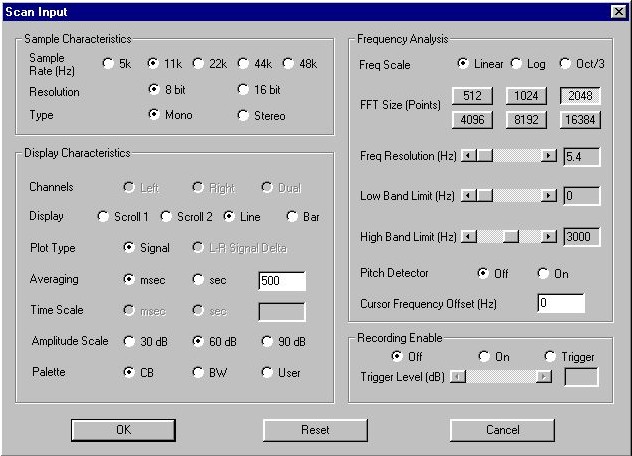Click the Reset button
Image resolution: width=632 pixels, height=456 pixels.
pyautogui.click(x=315, y=430)
